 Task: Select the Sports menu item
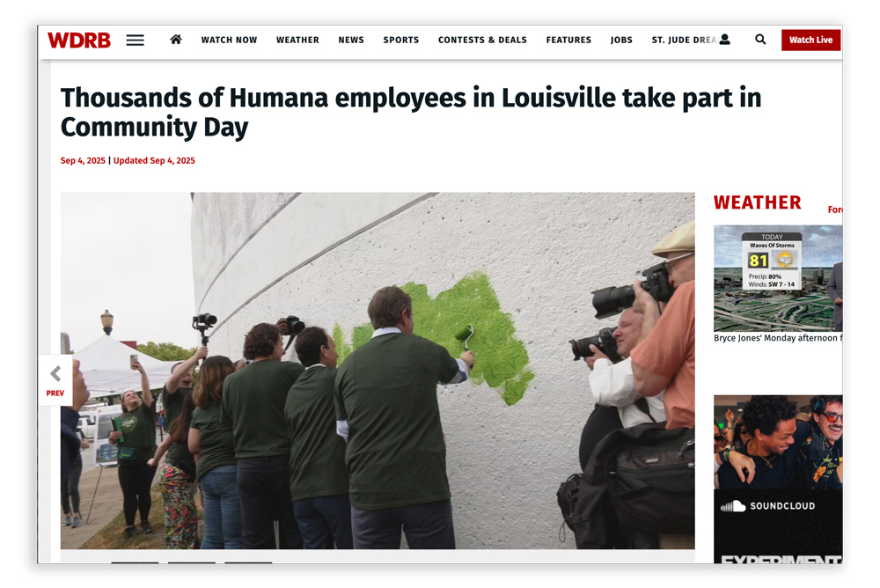coord(400,40)
